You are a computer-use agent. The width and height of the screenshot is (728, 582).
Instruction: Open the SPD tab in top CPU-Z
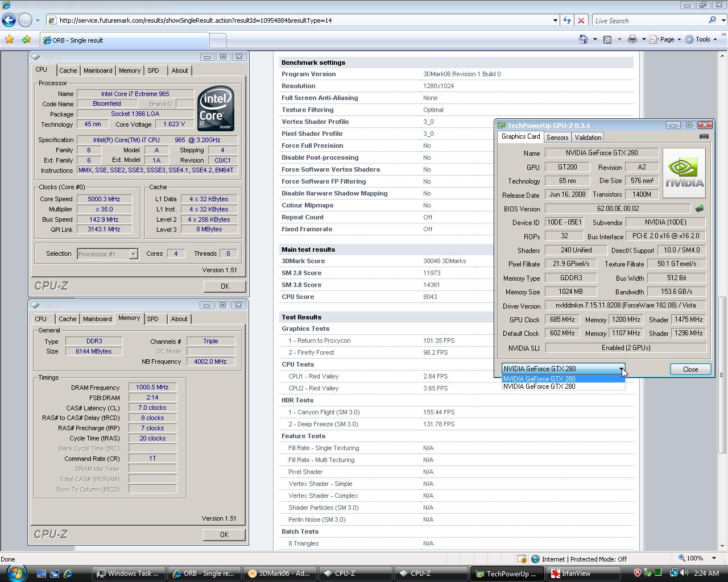(x=153, y=70)
